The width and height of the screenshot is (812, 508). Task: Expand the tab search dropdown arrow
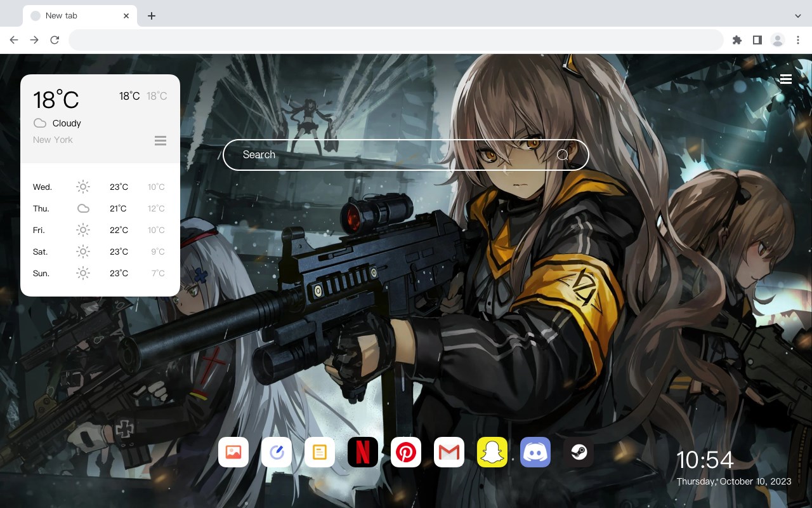pos(798,16)
